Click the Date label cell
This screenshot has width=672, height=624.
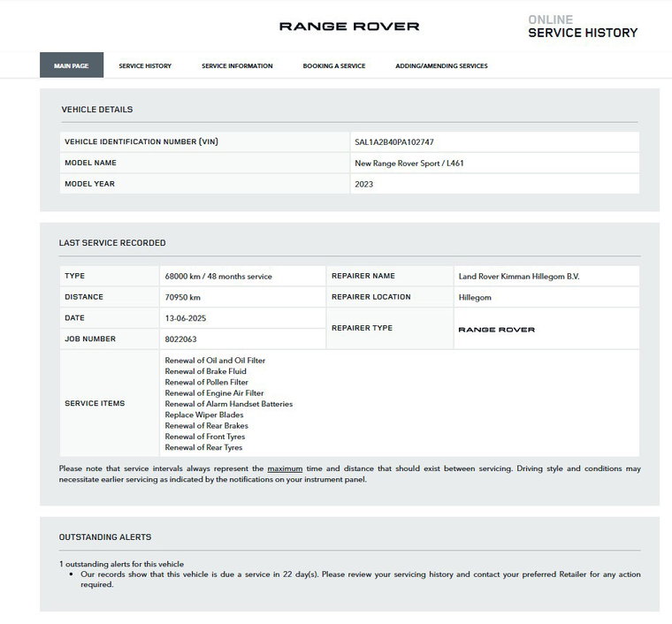[110, 318]
